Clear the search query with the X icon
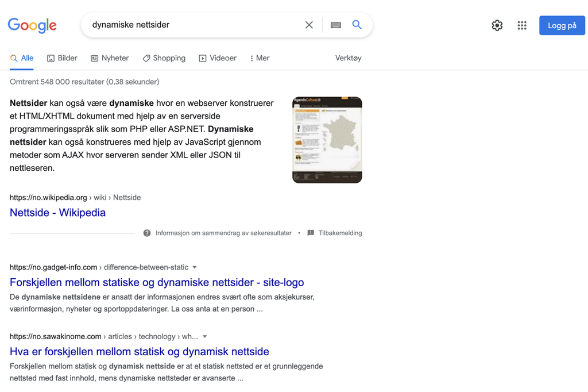This screenshot has height=392, width=588. tap(309, 25)
